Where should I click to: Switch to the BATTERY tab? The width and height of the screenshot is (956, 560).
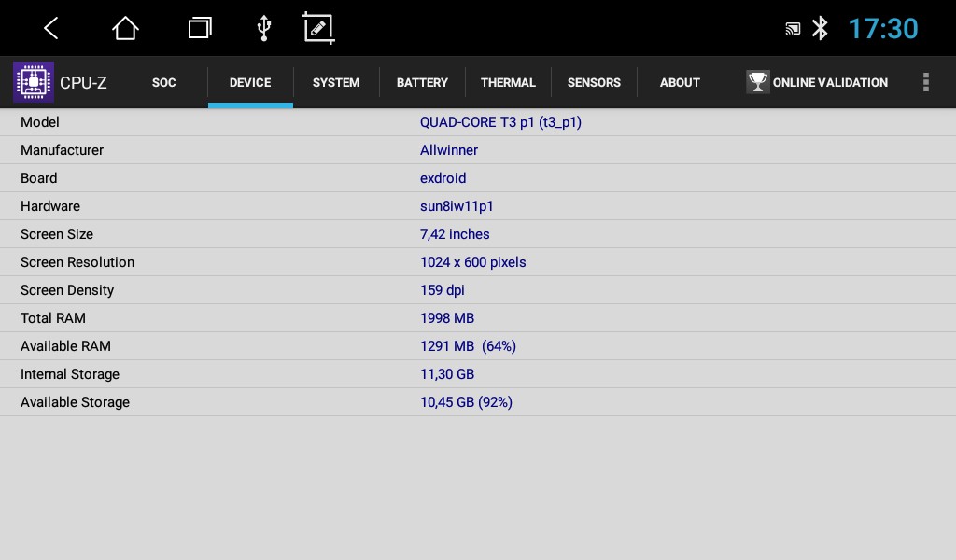pos(422,82)
